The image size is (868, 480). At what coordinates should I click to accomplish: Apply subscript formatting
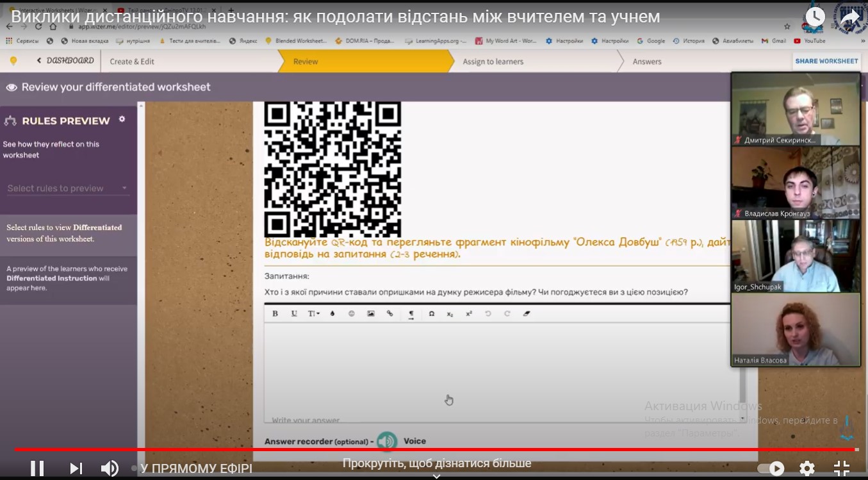tap(450, 313)
